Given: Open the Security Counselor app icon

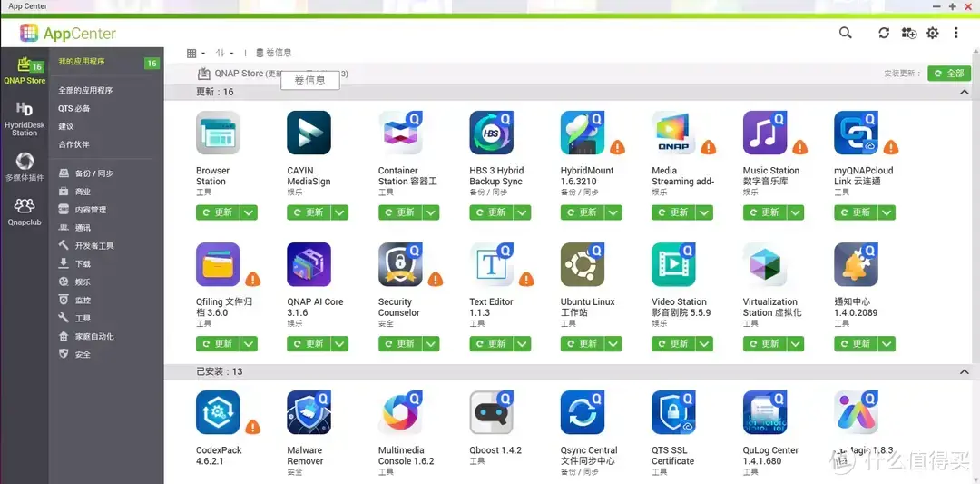Looking at the screenshot, I should pyautogui.click(x=401, y=264).
